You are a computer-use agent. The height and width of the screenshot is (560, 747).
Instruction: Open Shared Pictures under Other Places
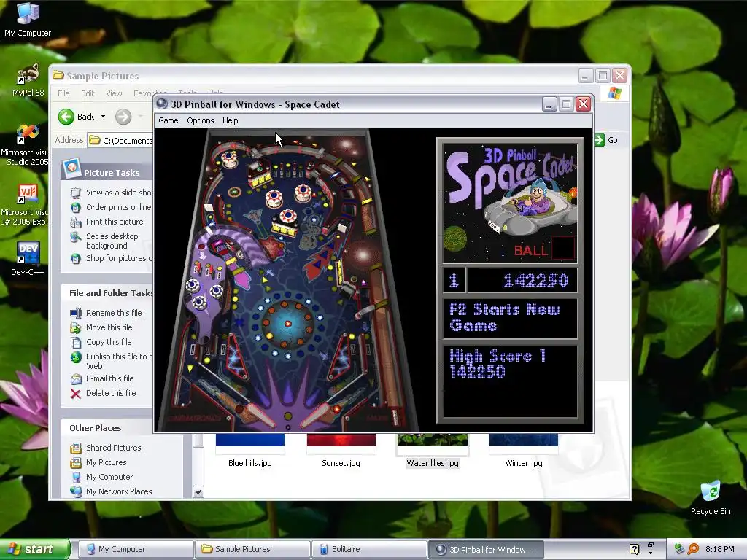click(113, 448)
